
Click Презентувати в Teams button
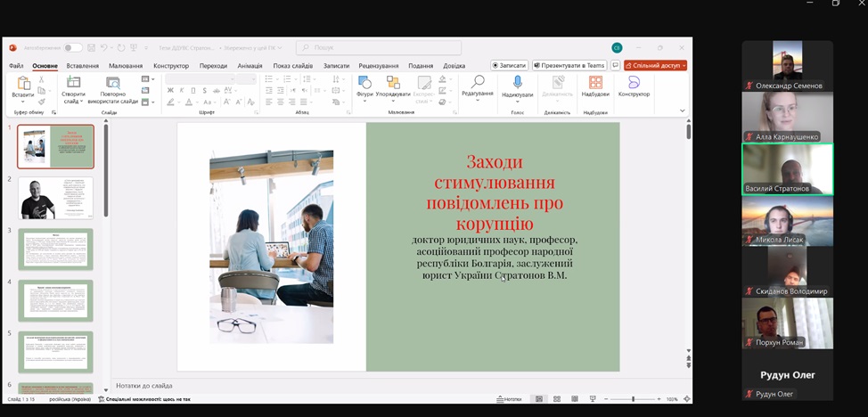pos(569,65)
